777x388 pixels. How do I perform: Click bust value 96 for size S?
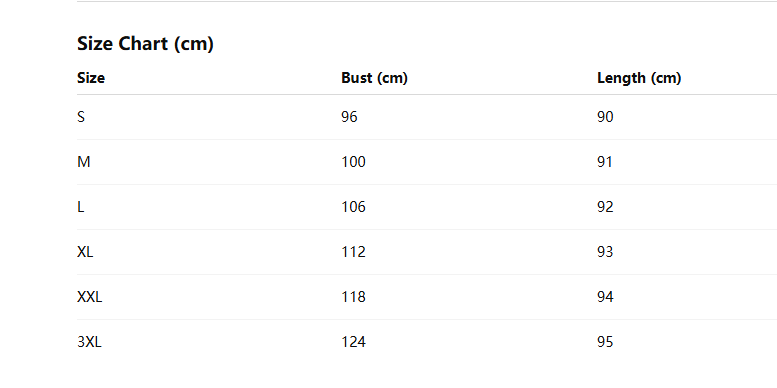tap(349, 117)
